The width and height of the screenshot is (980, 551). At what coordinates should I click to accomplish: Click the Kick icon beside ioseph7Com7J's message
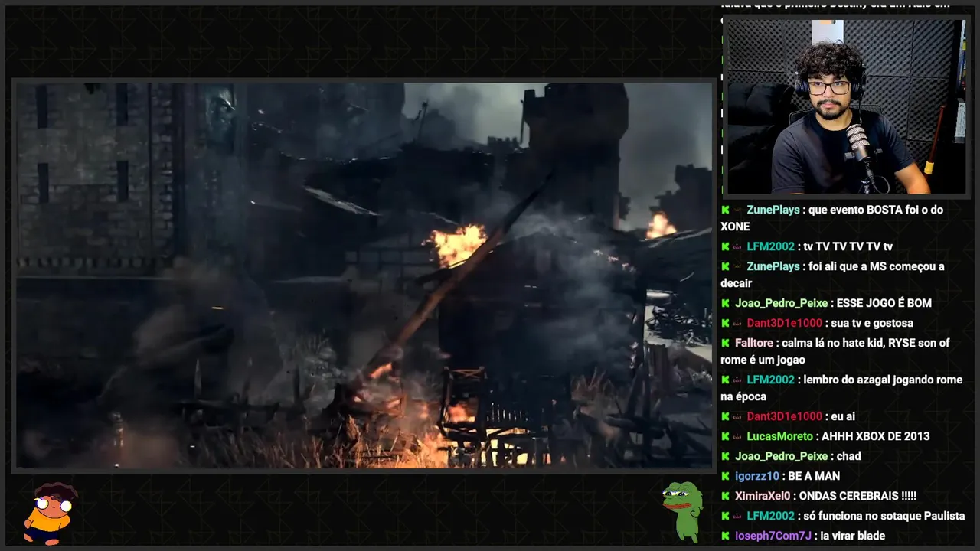pyautogui.click(x=725, y=536)
